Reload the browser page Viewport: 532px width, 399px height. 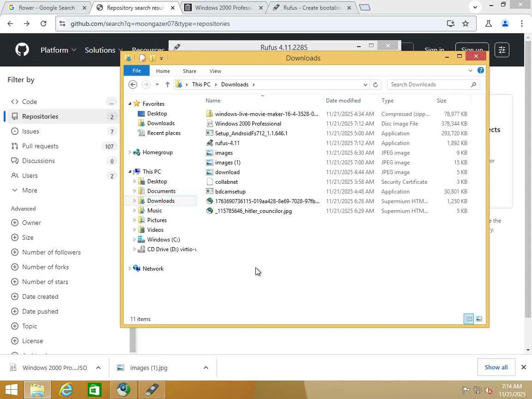[43, 24]
